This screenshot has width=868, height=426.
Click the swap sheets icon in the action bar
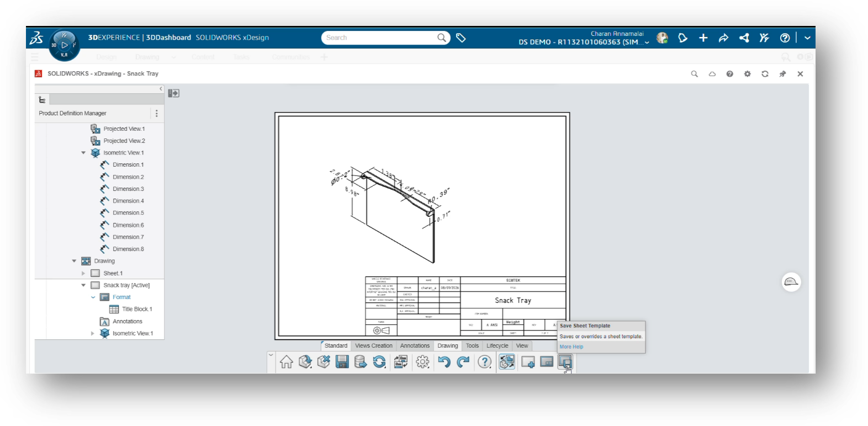(x=401, y=362)
